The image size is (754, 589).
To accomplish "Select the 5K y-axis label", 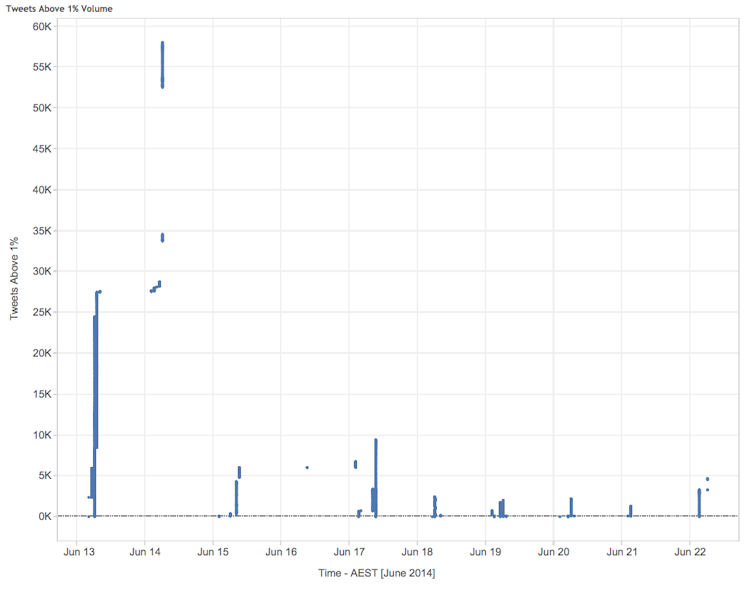I will [44, 476].
